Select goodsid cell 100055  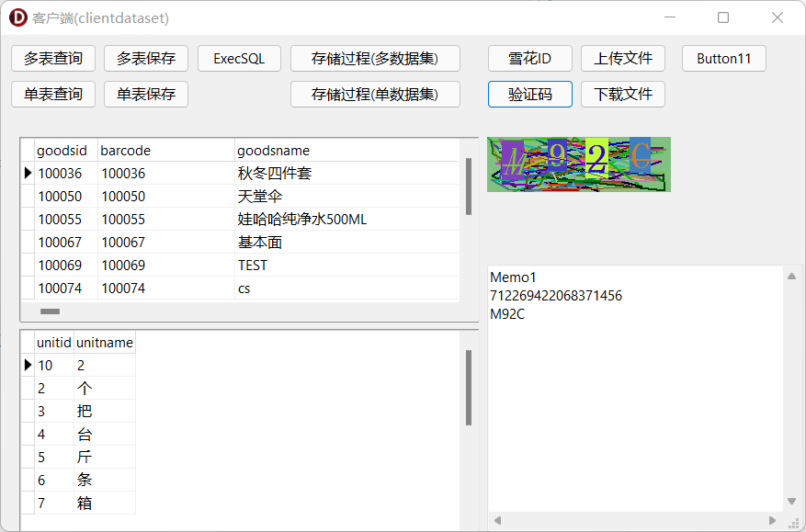[x=66, y=220]
